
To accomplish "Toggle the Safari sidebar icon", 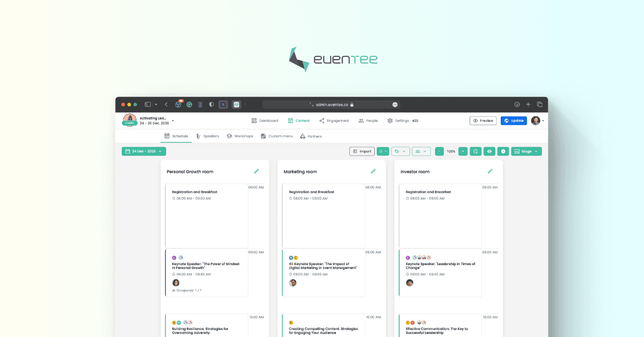I will coord(148,105).
